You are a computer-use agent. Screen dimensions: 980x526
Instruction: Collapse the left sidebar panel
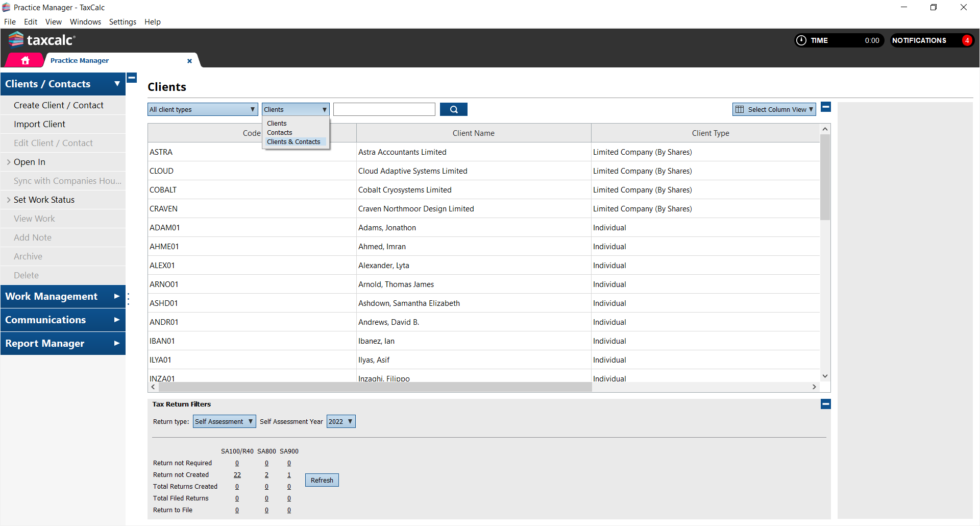pos(132,78)
